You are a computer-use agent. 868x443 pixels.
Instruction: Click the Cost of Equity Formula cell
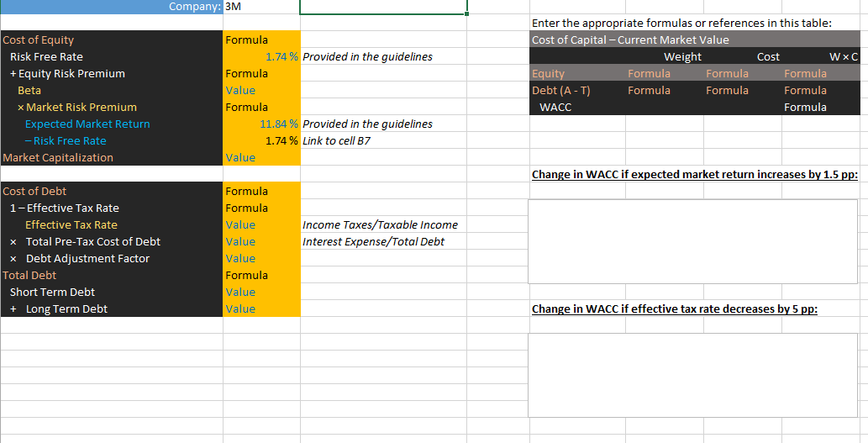coord(261,40)
